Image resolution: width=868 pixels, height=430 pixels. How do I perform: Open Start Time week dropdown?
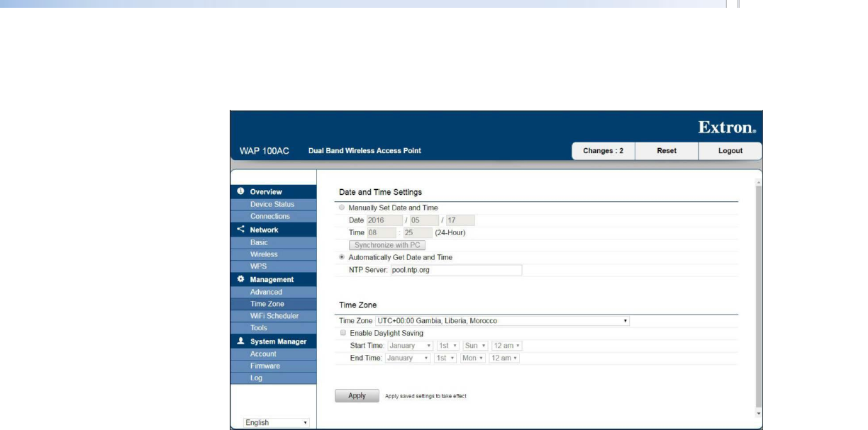[x=447, y=346]
